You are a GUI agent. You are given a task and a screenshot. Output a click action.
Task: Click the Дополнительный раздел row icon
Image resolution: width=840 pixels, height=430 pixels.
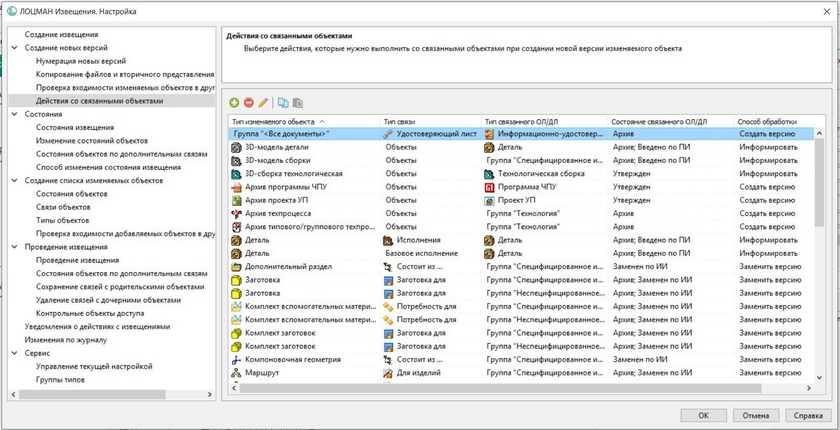(x=236, y=267)
